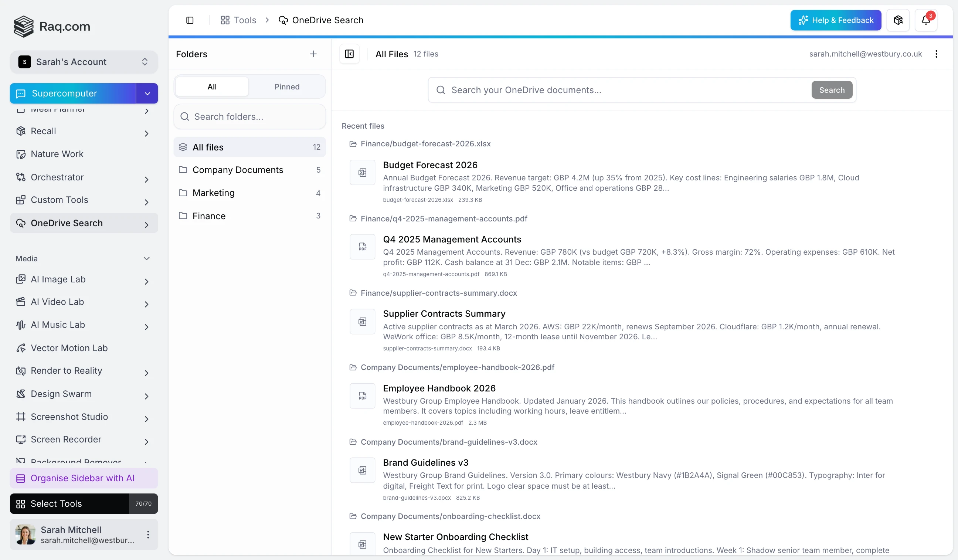This screenshot has width=958, height=560.
Task: Click path Company Documents/onboarding-checklist.docx
Action: pyautogui.click(x=450, y=516)
